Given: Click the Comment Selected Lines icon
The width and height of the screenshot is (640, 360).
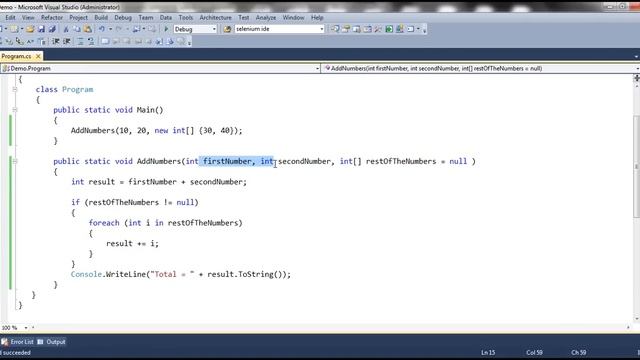Looking at the screenshot, I should click(x=80, y=41).
